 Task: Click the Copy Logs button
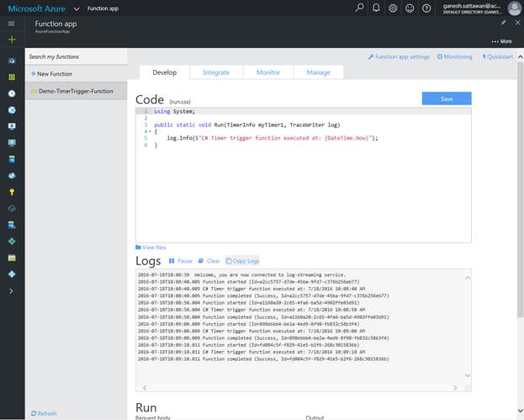[243, 261]
